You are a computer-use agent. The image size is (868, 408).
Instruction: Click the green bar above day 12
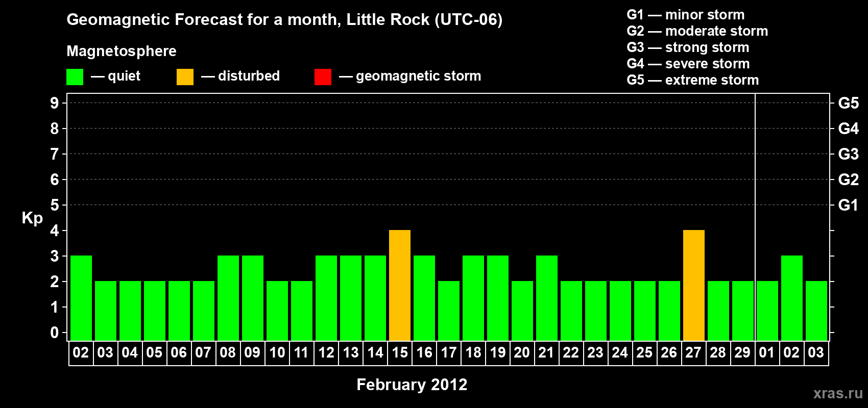326,298
